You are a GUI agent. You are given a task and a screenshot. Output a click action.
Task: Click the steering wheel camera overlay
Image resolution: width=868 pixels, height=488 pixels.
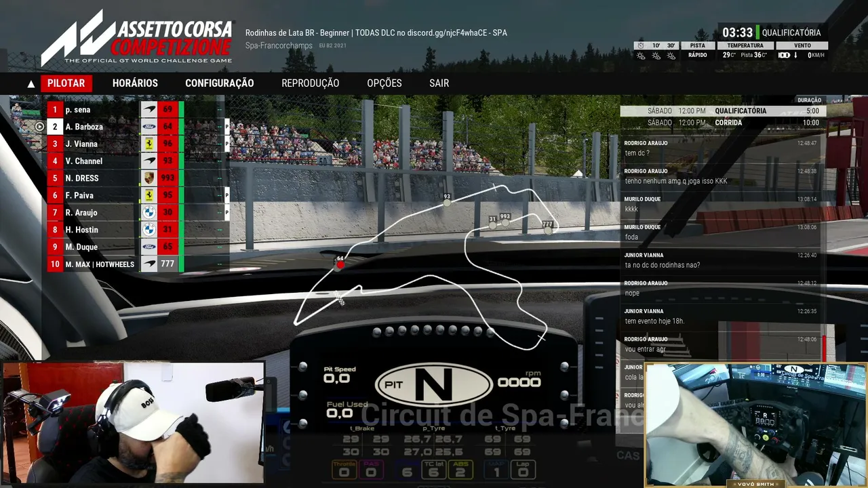pos(755,424)
